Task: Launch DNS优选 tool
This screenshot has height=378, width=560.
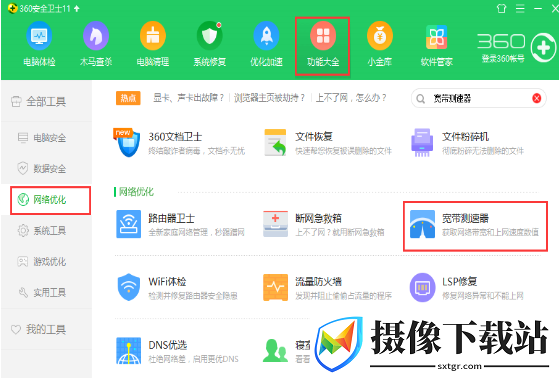Action: tap(178, 351)
